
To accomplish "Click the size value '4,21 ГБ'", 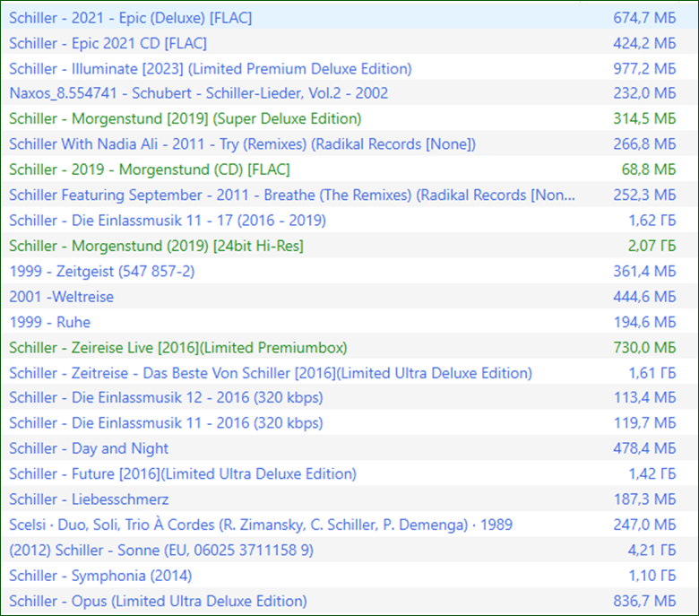I will (x=652, y=550).
